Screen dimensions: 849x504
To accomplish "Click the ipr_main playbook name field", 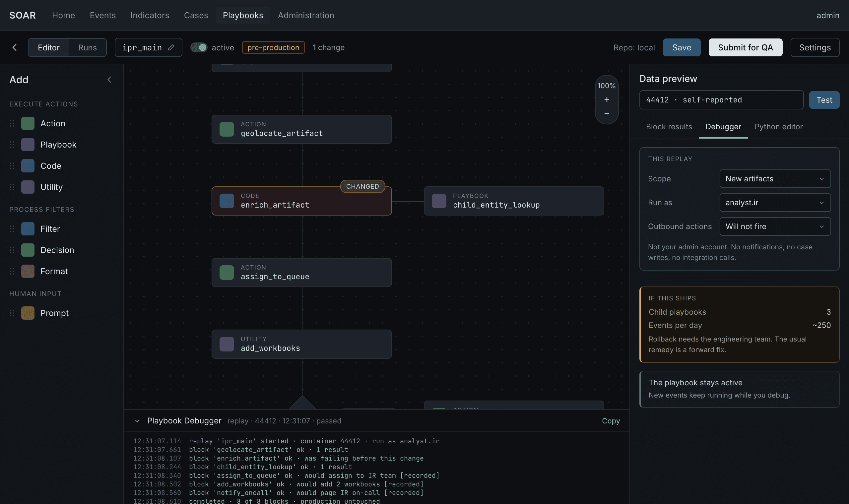I will [148, 47].
